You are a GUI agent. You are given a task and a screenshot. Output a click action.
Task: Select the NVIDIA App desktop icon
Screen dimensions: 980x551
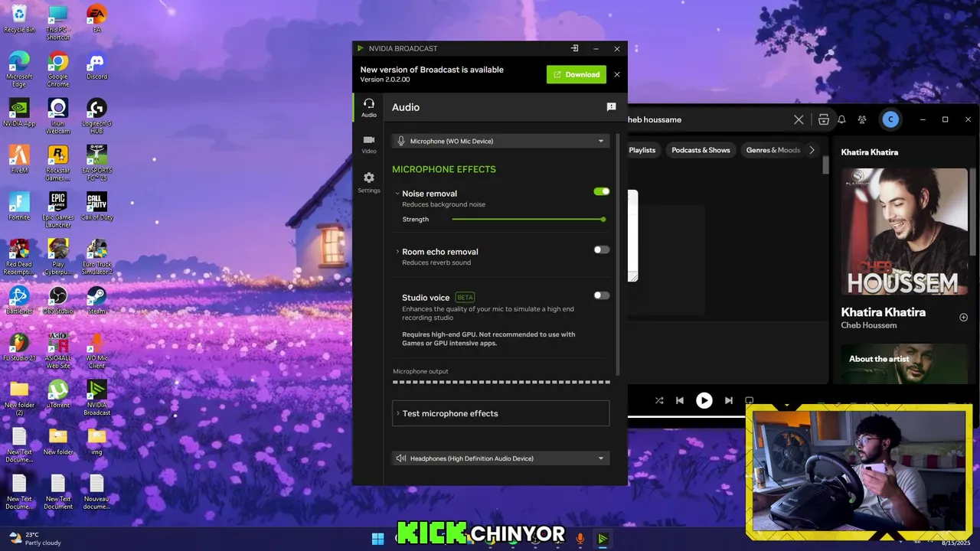(19, 113)
